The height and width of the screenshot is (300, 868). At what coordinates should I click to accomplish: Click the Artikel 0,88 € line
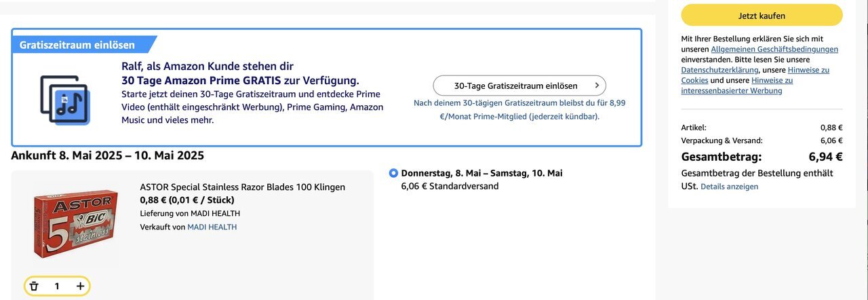click(x=762, y=127)
